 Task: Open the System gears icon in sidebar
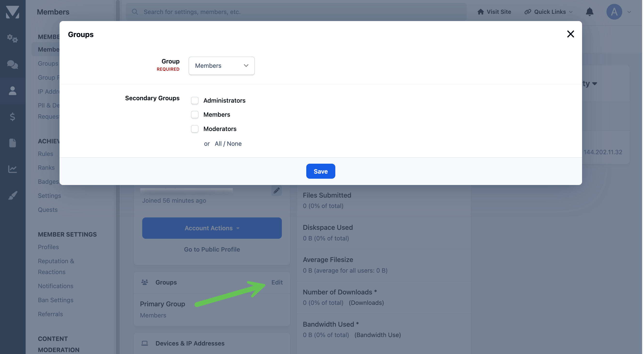[x=12, y=38]
